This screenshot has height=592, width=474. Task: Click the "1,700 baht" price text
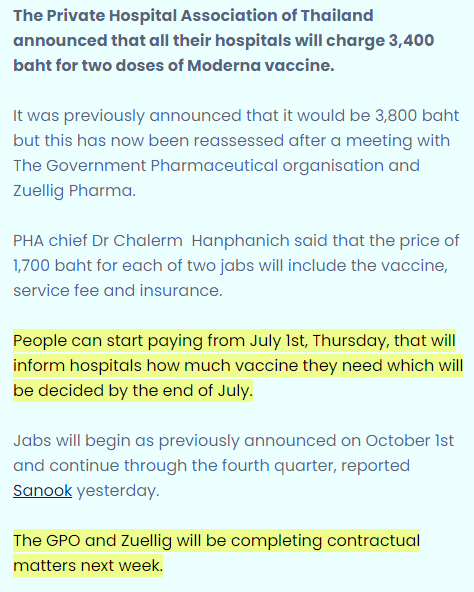click(52, 265)
